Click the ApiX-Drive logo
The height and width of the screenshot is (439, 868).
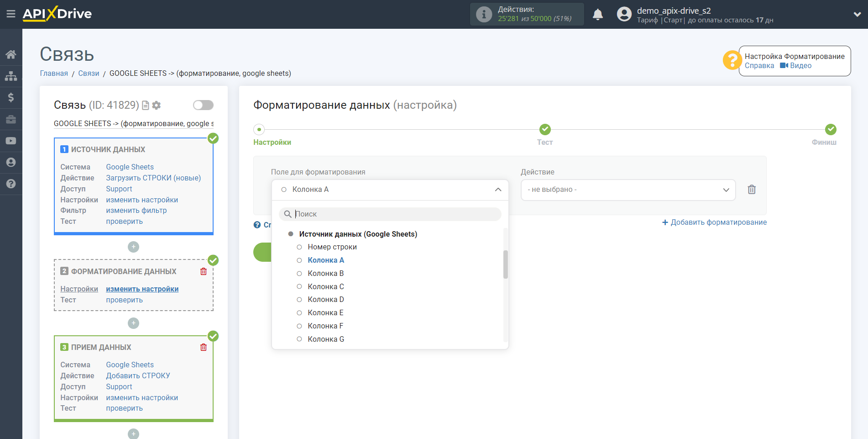tap(58, 14)
